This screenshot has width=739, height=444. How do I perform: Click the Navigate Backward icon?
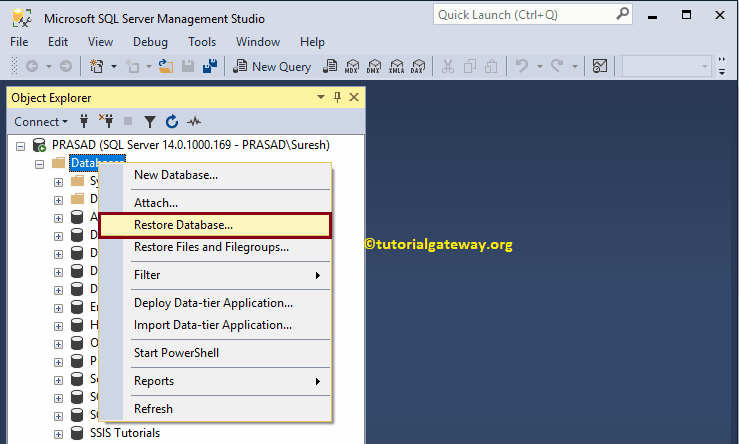(x=32, y=66)
